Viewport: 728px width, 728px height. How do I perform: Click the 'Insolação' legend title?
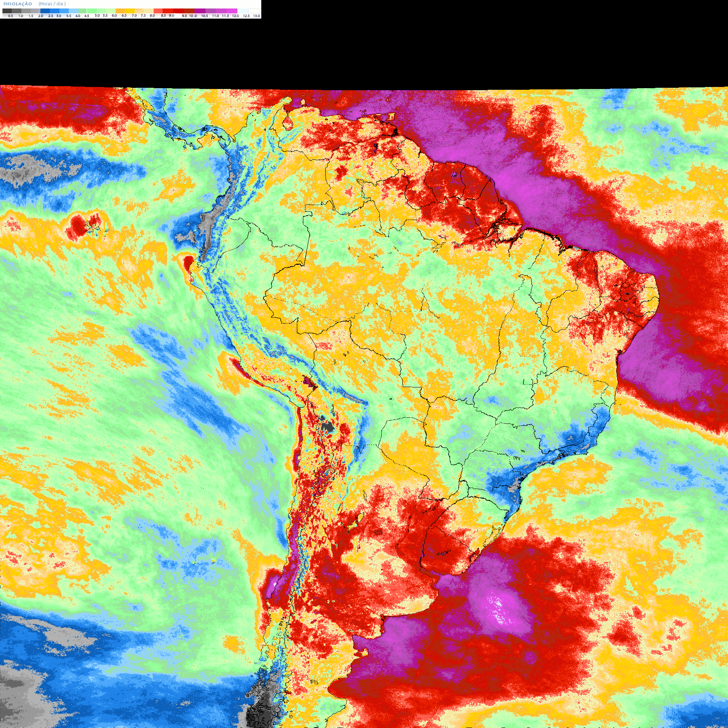click(x=18, y=4)
